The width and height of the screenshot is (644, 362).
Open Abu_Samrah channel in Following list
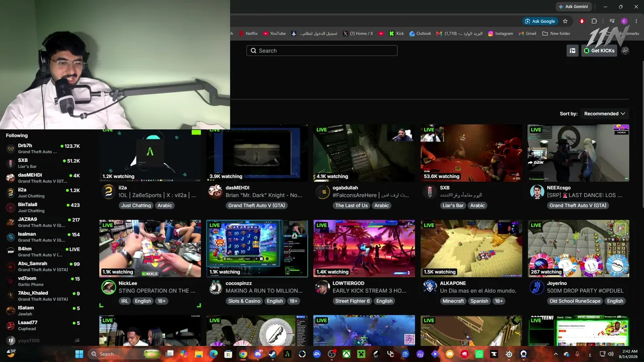43,266
